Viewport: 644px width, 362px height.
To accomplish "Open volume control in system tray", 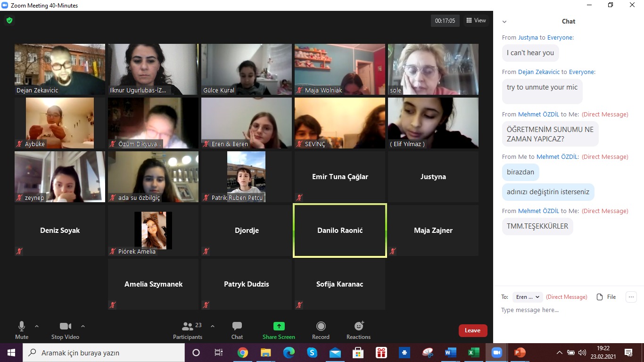I will coord(582,353).
